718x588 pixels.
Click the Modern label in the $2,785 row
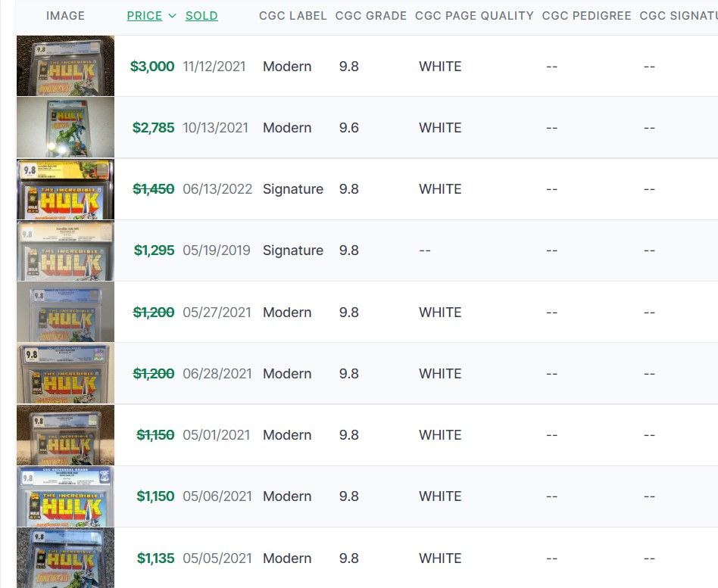[287, 128]
